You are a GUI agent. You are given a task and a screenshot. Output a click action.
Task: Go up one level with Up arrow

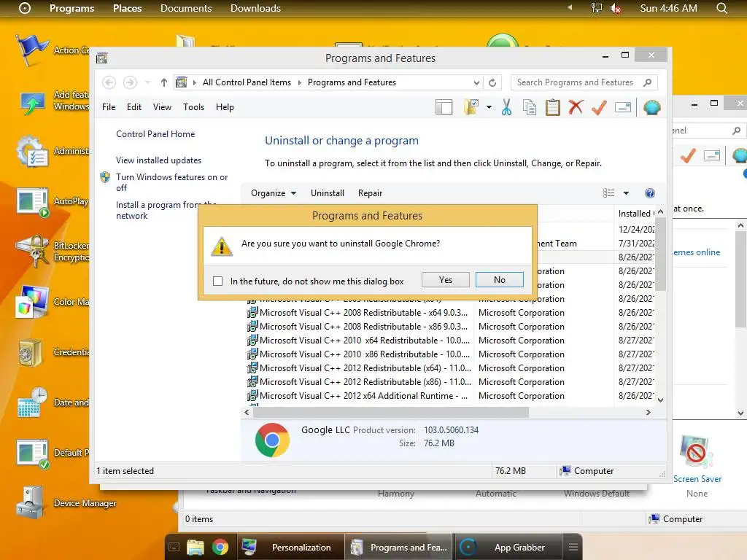click(x=164, y=82)
